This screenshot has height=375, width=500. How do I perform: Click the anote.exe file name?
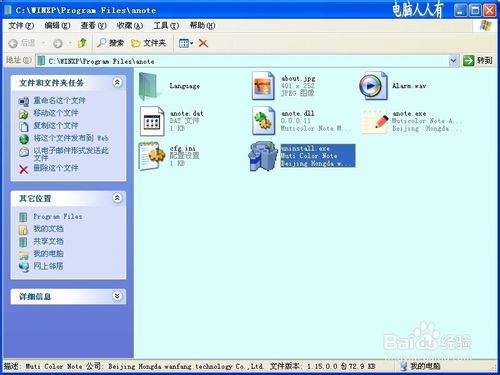pos(409,113)
